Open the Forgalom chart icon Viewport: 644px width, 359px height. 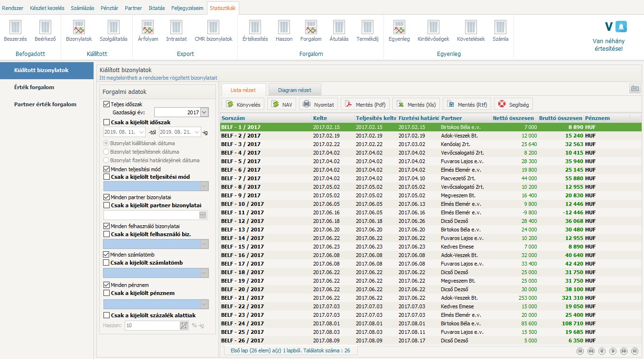pyautogui.click(x=311, y=28)
